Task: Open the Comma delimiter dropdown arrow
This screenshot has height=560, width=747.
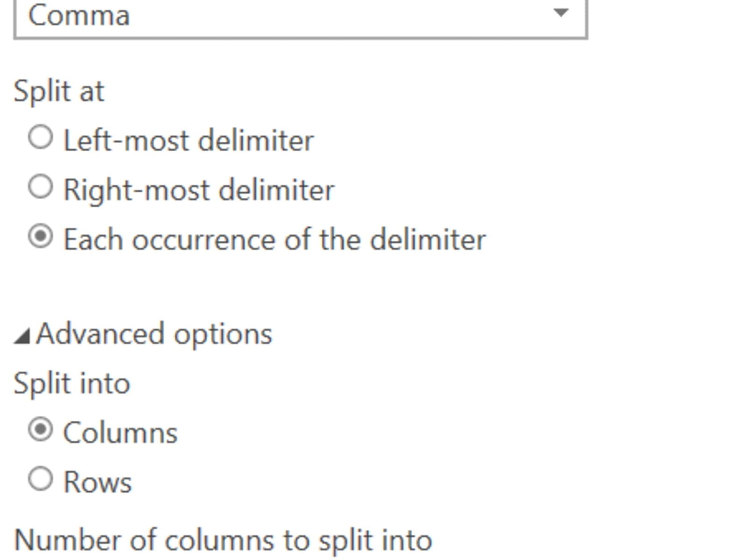Action: tap(560, 13)
